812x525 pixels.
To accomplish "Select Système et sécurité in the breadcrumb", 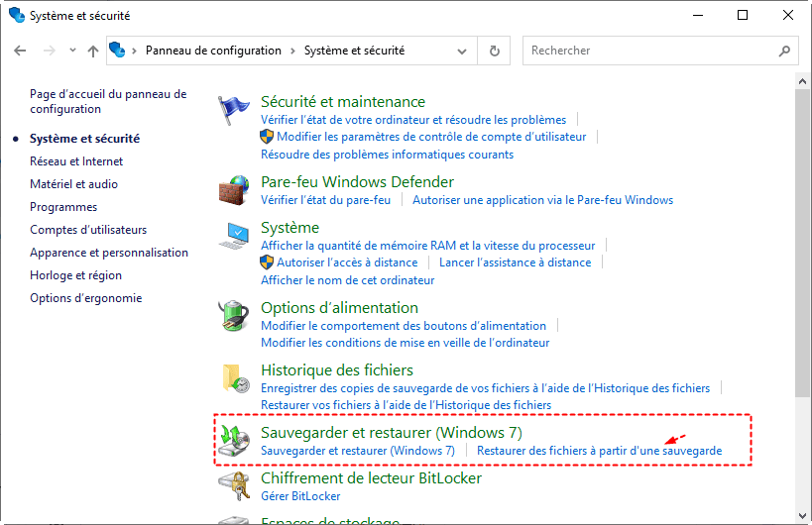I will pos(354,51).
